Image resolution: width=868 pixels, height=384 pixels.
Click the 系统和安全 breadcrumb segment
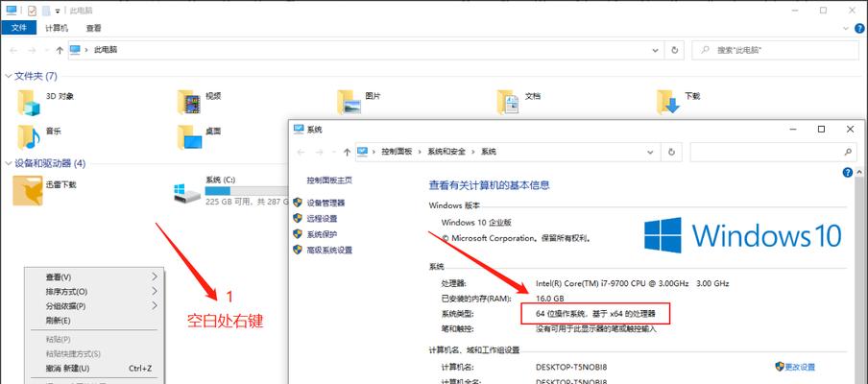pyautogui.click(x=446, y=152)
